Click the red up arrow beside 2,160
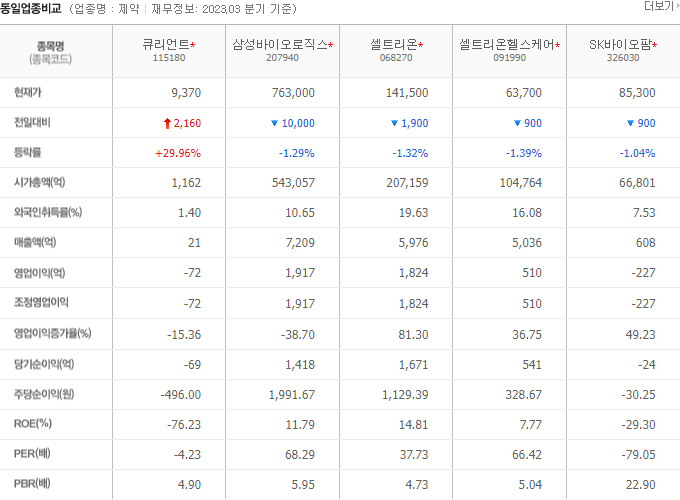 [167, 124]
